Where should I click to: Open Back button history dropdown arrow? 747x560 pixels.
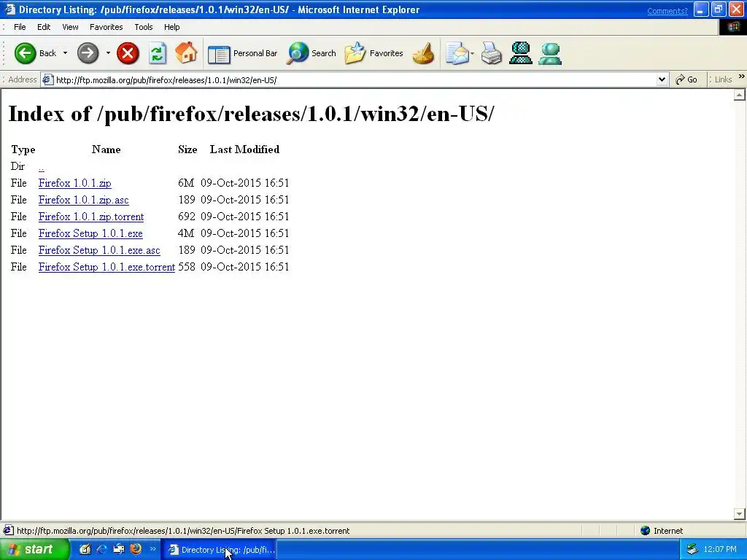65,52
